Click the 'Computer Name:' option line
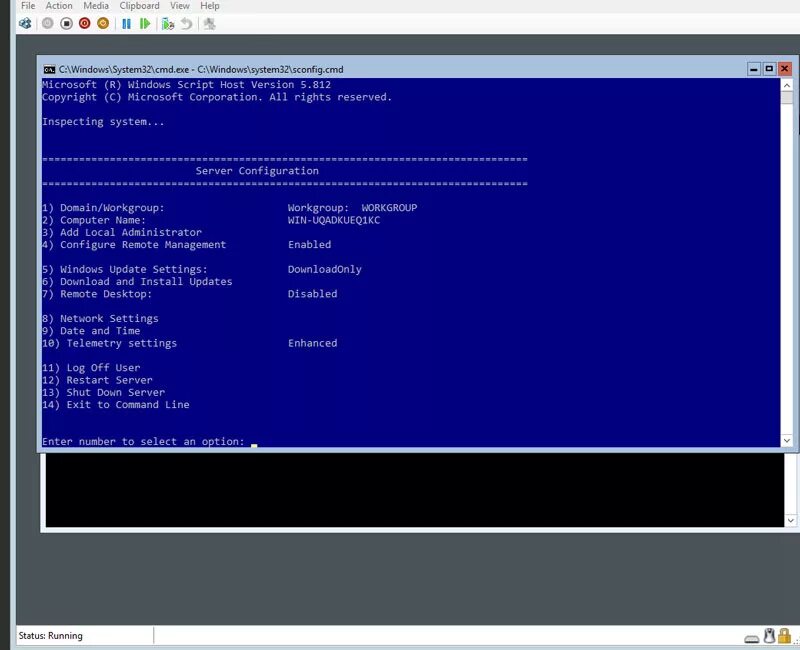800x650 pixels. coord(94,220)
